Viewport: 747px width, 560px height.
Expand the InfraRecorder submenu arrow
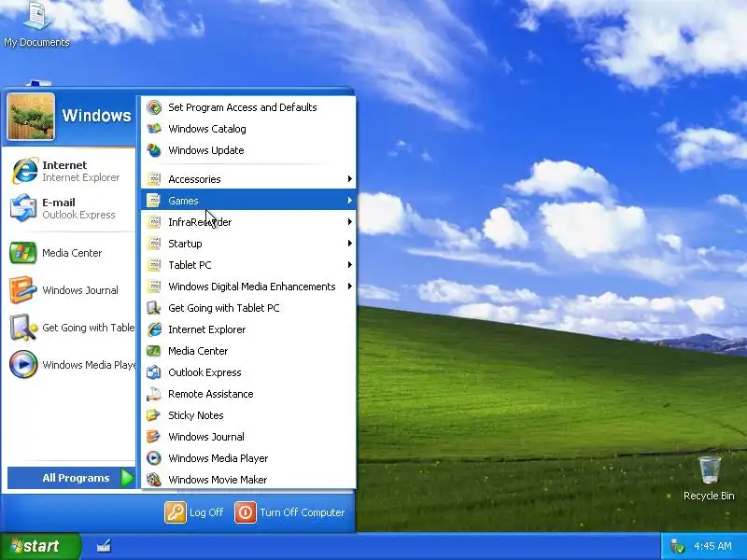[x=349, y=222]
